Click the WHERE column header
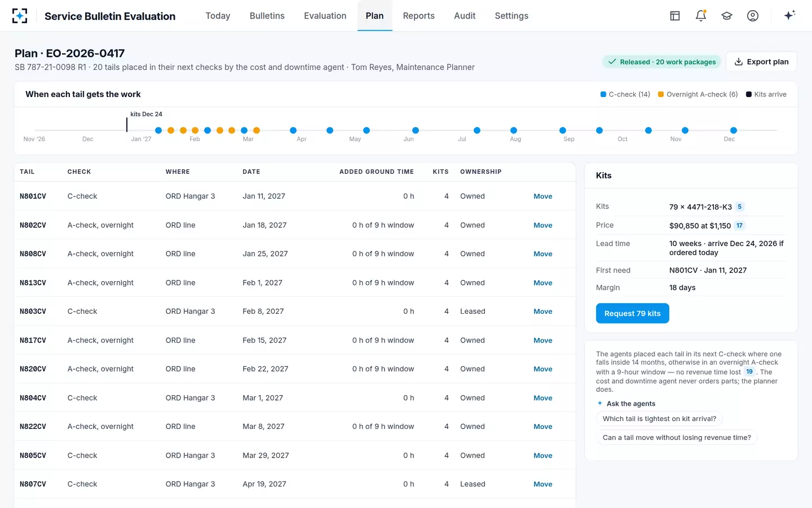This screenshot has height=508, width=812. click(x=178, y=172)
